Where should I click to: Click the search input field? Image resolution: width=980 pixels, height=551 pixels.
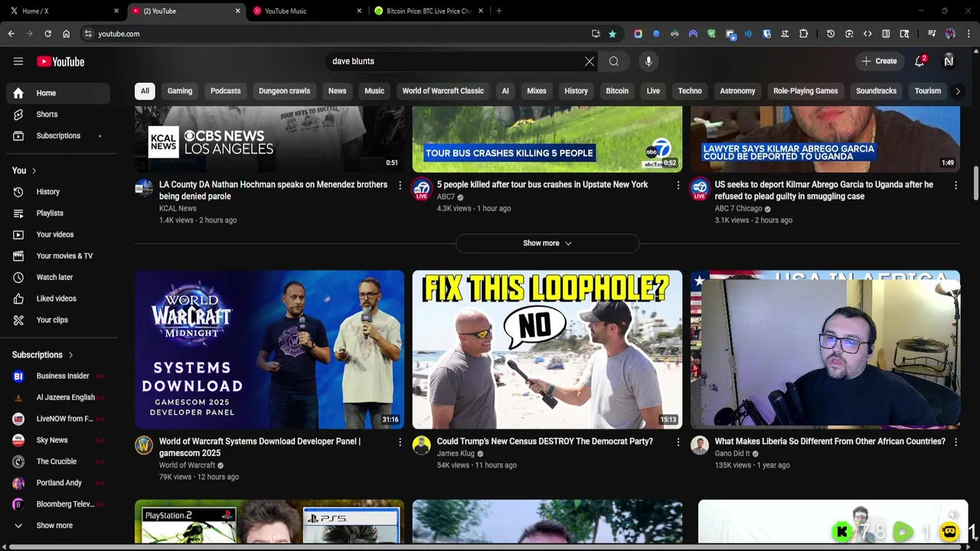[x=456, y=61]
